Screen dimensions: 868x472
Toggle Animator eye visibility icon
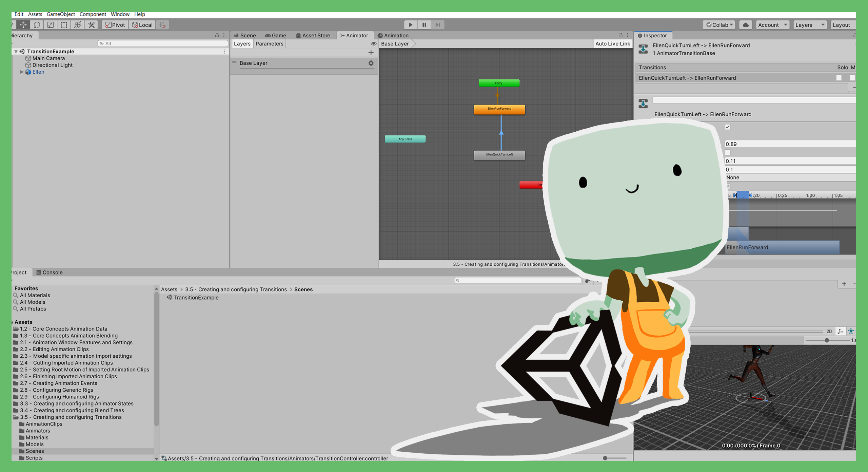[x=373, y=44]
